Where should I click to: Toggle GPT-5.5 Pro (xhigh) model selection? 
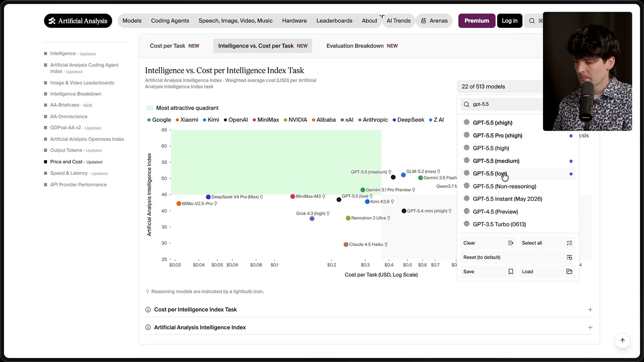click(518, 136)
